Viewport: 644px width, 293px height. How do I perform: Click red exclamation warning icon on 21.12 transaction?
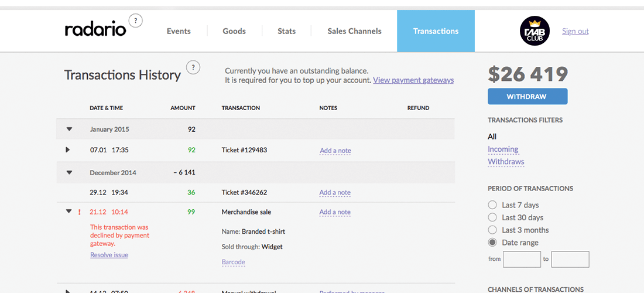[x=80, y=212]
